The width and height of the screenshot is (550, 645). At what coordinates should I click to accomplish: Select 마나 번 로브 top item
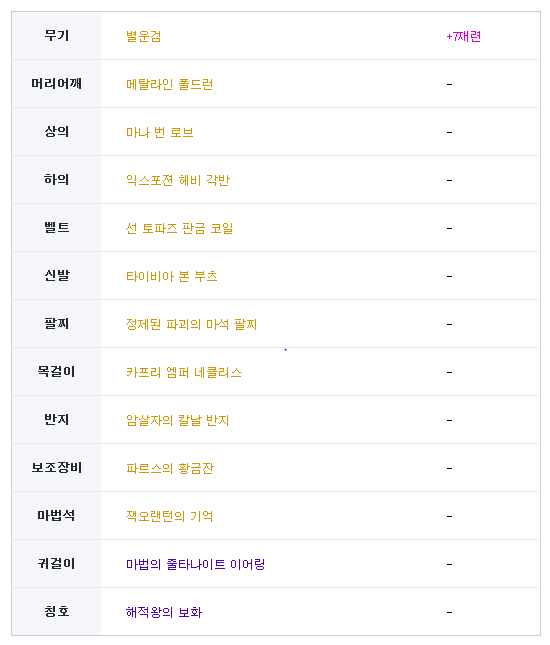(x=160, y=132)
